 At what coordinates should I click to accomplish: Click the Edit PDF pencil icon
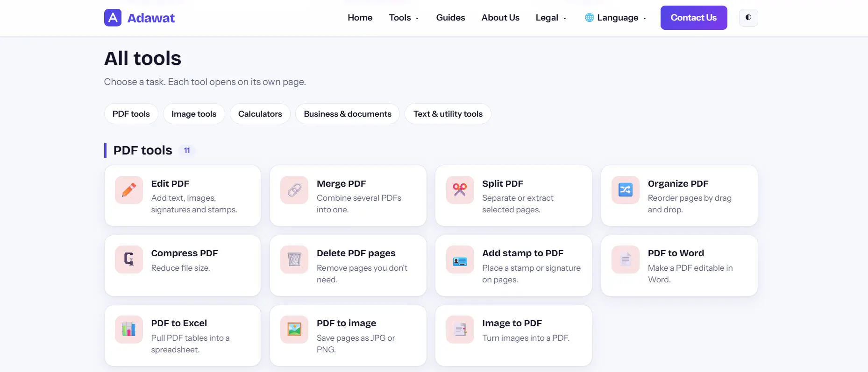tap(129, 190)
